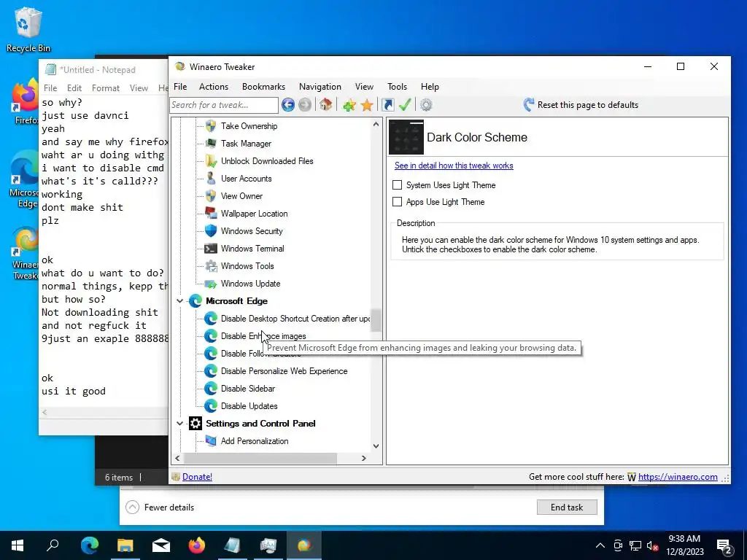Open the Navigation menu
The width and height of the screenshot is (747, 560).
pyautogui.click(x=320, y=87)
